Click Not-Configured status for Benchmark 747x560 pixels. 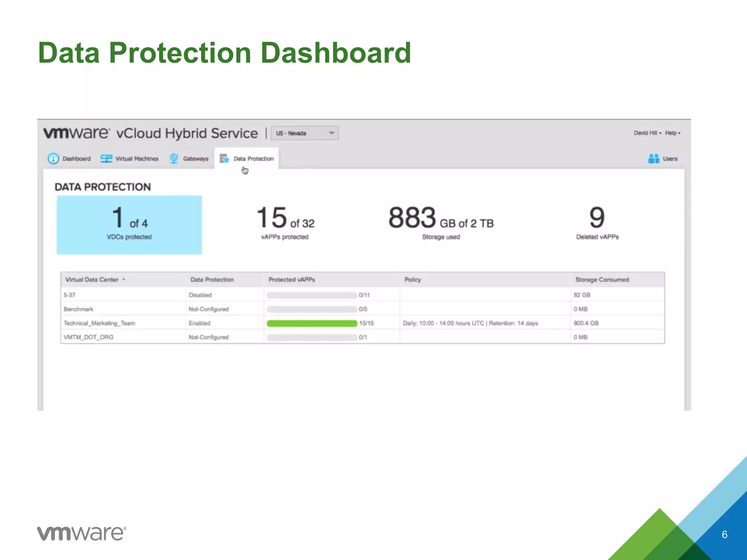tap(209, 309)
